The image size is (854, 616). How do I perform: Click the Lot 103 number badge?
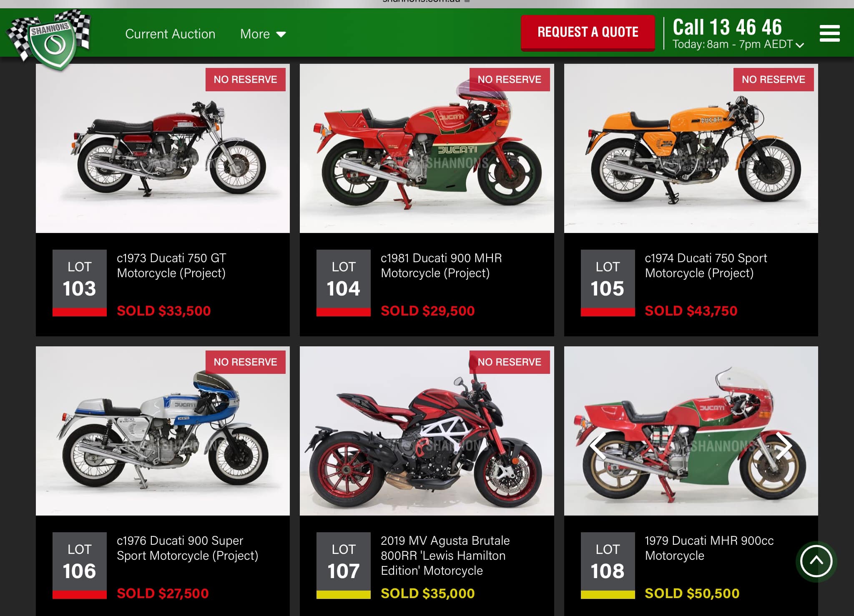pos(79,283)
